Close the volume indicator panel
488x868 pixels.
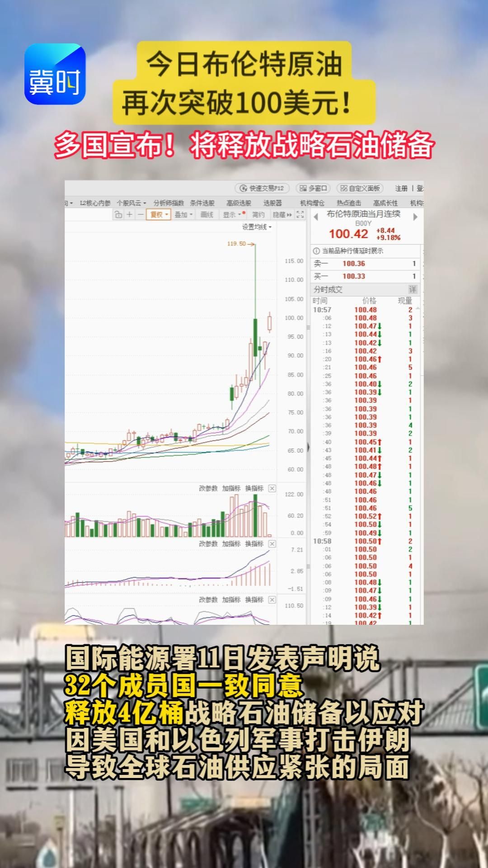[272, 488]
